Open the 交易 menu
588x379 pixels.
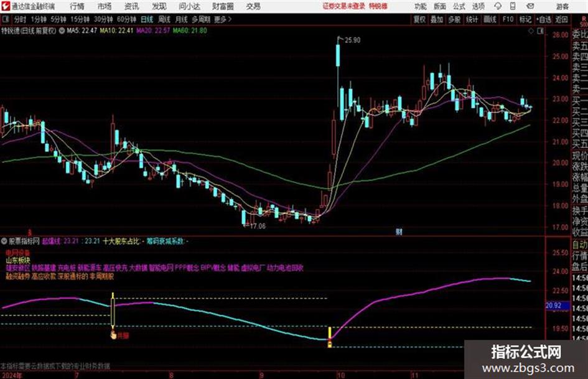point(253,6)
